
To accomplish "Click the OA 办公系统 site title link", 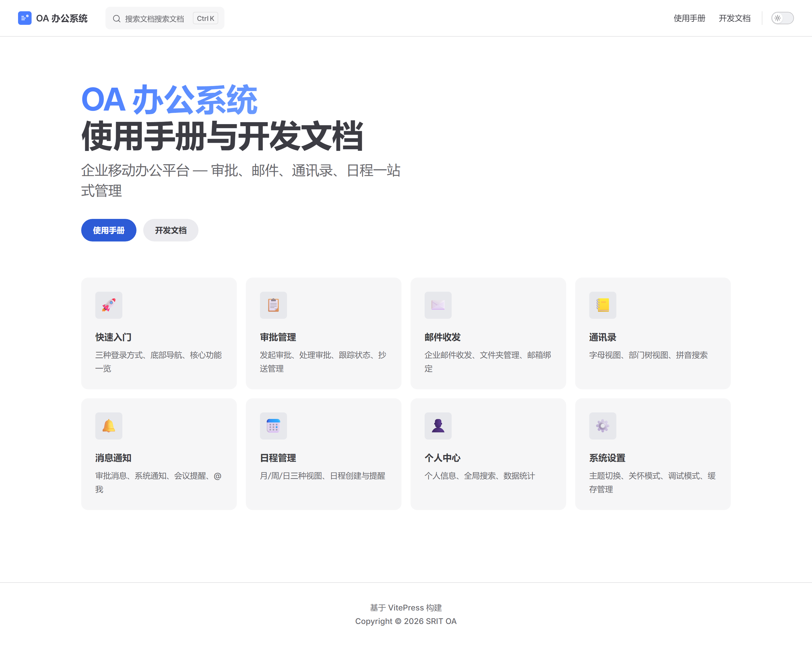I will tap(53, 18).
